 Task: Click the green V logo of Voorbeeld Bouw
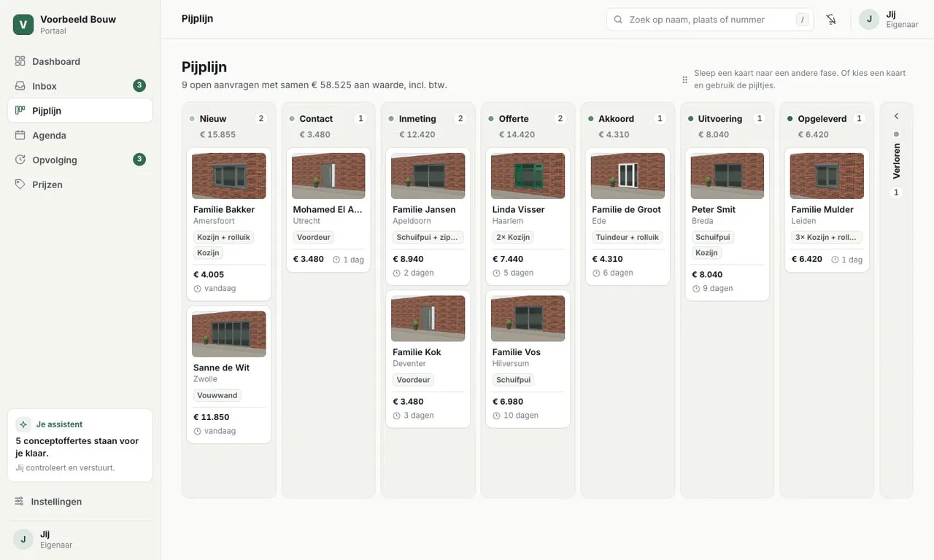pos(23,25)
